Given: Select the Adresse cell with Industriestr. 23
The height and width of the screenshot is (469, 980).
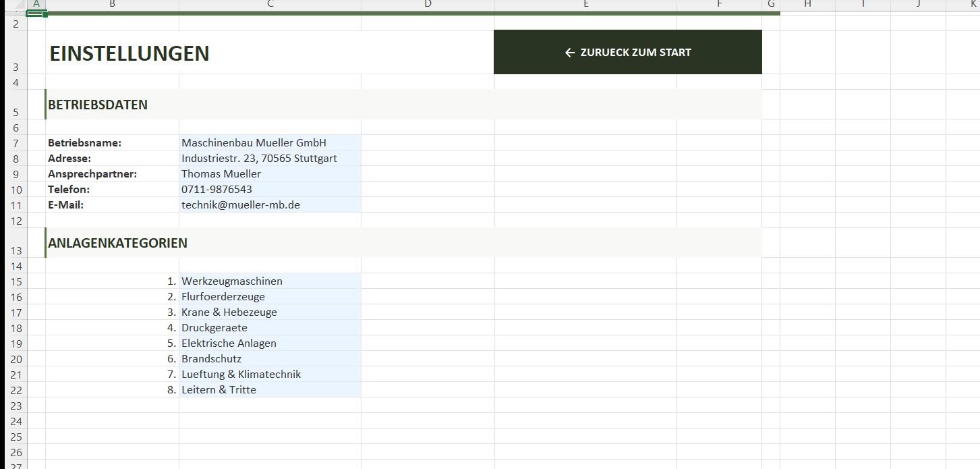Looking at the screenshot, I should tap(270, 158).
